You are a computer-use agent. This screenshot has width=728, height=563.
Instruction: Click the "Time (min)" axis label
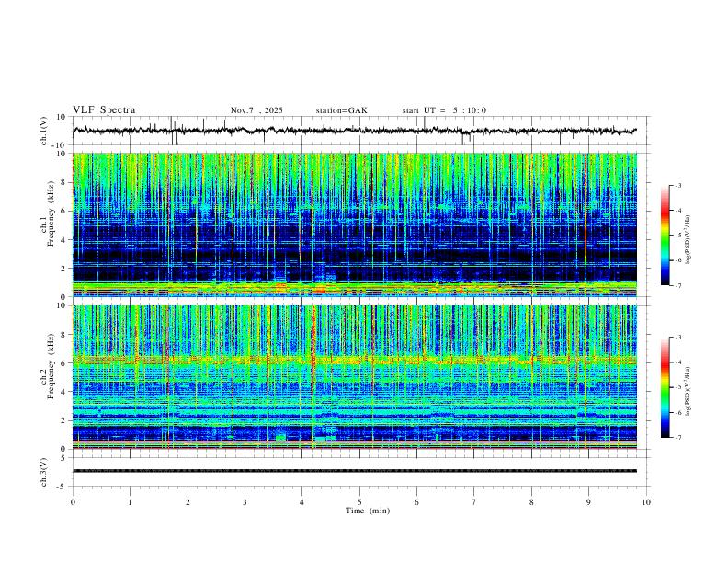point(368,511)
